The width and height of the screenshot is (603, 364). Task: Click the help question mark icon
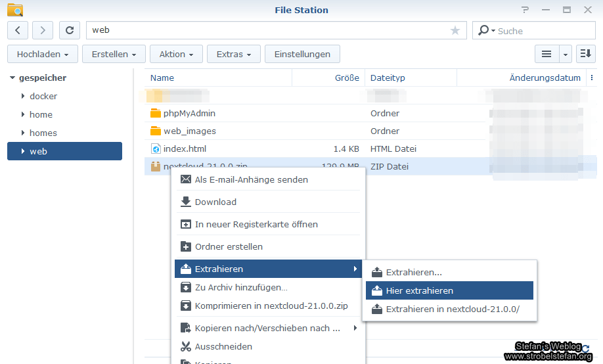coord(525,10)
